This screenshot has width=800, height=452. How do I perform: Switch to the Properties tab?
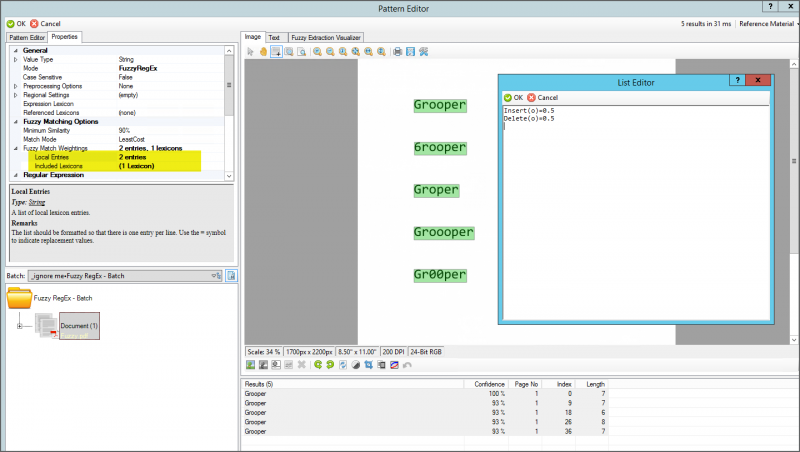[64, 37]
